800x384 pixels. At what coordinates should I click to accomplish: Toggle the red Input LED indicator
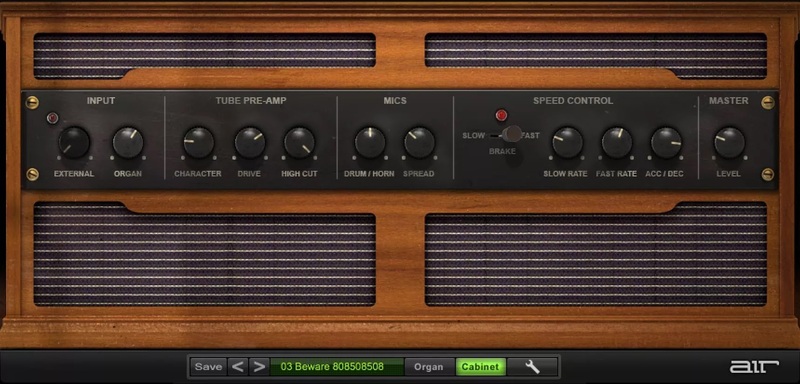click(x=53, y=118)
